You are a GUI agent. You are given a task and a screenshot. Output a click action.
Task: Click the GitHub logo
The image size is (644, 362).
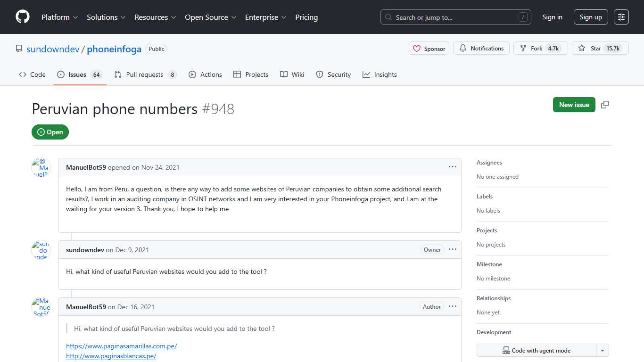[x=22, y=17]
